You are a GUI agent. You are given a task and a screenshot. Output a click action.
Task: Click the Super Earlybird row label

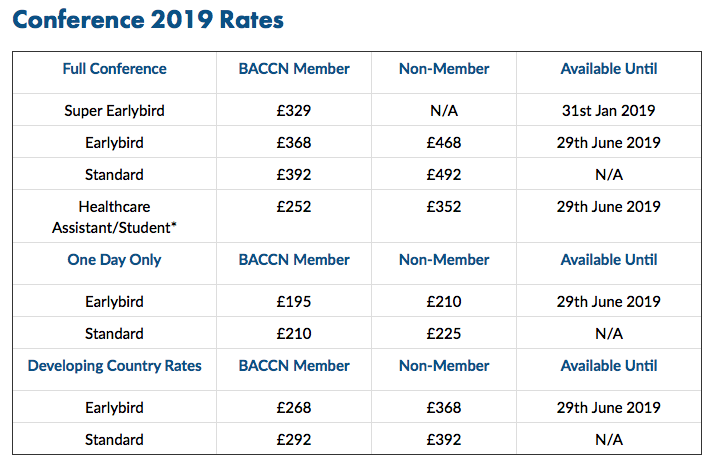tap(114, 110)
